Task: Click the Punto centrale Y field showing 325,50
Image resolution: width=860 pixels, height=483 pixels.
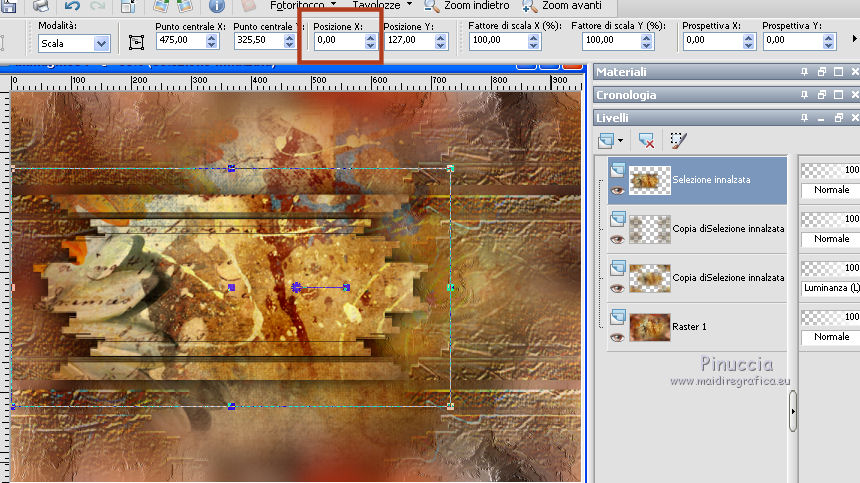Action: click(x=258, y=41)
